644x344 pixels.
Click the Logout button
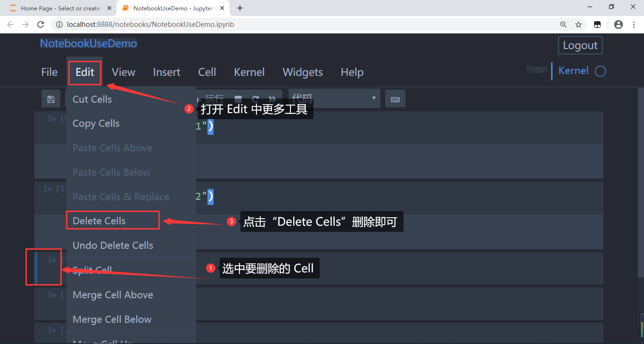pyautogui.click(x=580, y=45)
